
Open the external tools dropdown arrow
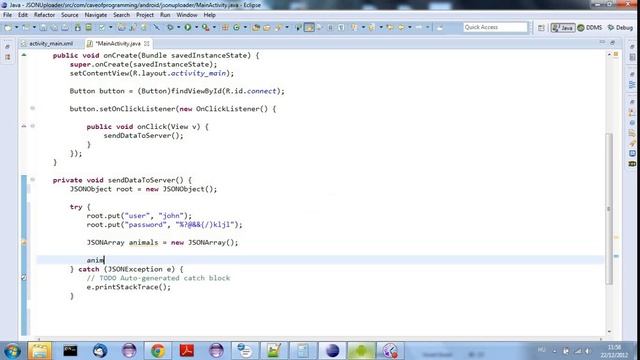pyautogui.click(x=214, y=27)
